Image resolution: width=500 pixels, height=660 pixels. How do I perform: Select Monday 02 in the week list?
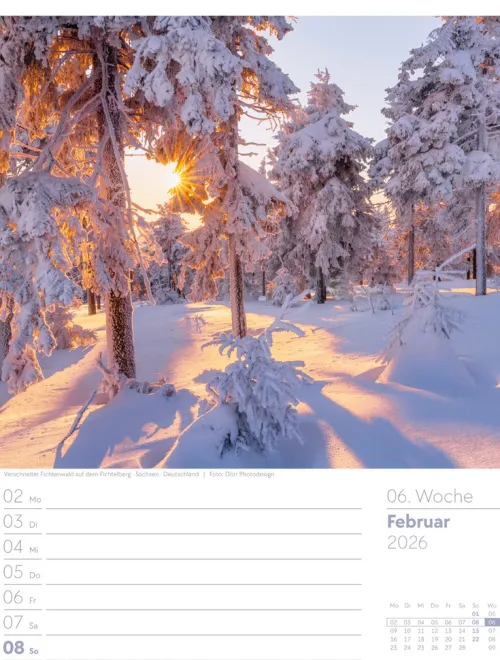tap(22, 497)
